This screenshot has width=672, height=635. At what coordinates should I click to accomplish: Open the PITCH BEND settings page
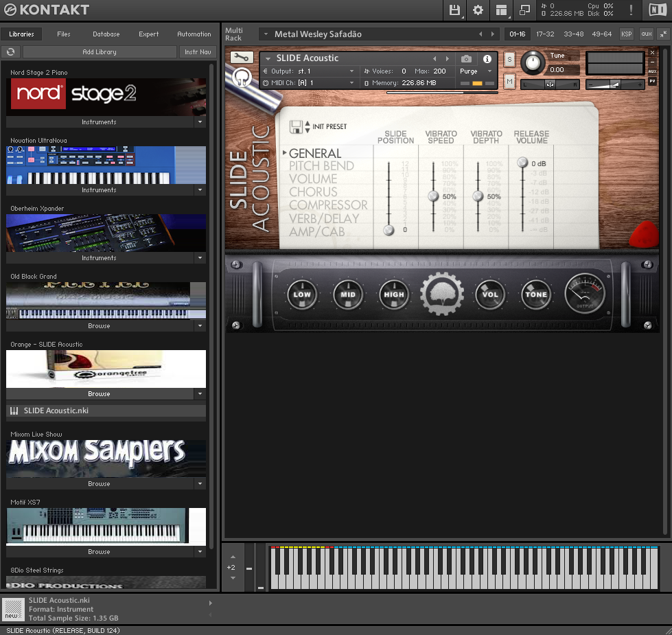pyautogui.click(x=321, y=166)
